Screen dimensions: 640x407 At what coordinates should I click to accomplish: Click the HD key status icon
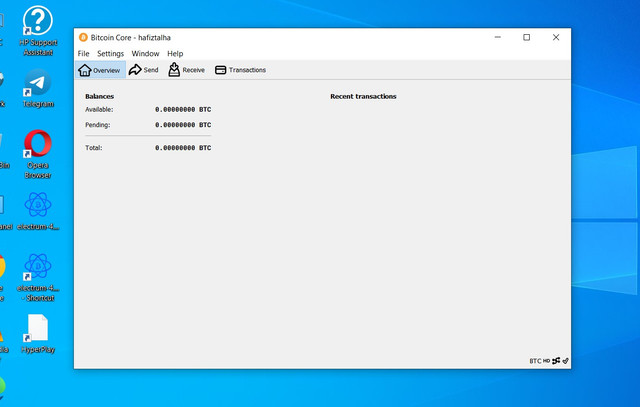click(546, 361)
